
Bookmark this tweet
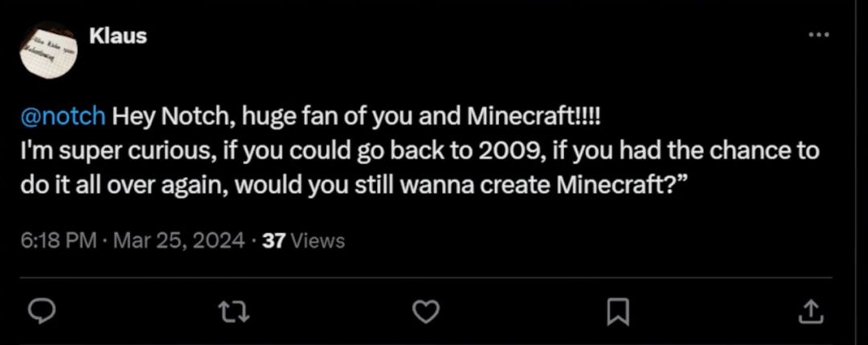616,311
